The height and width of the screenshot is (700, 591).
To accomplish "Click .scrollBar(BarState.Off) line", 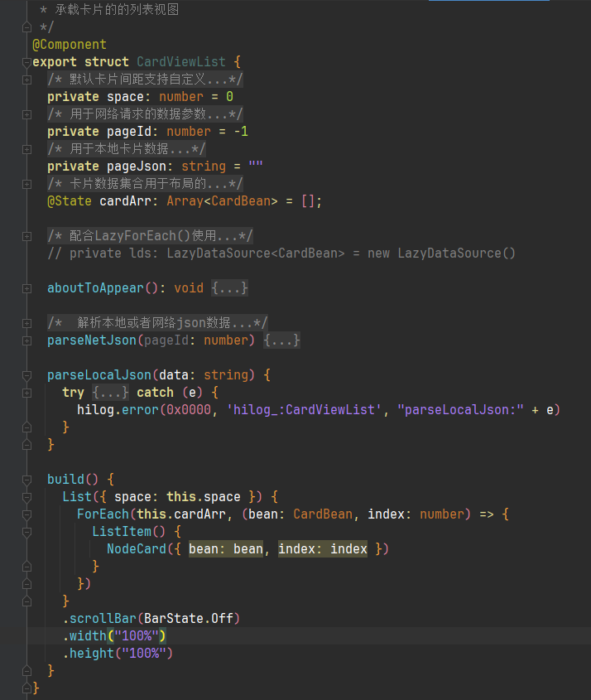I will pos(151,619).
